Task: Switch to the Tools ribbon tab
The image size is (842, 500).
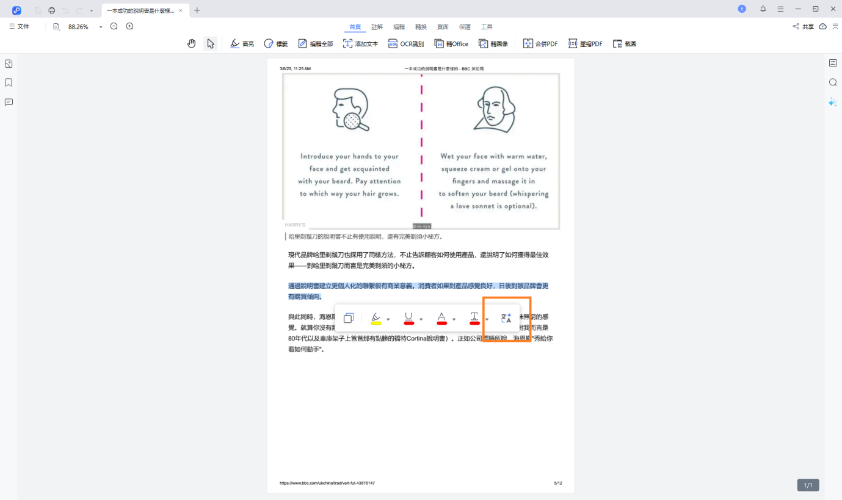Action: point(487,27)
